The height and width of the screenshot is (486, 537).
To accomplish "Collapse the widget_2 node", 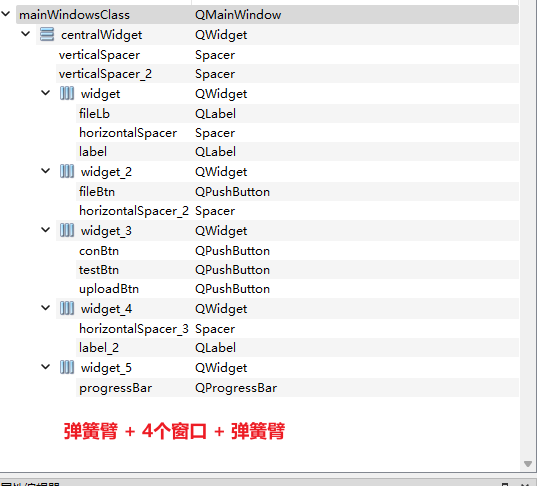I will pyautogui.click(x=46, y=171).
